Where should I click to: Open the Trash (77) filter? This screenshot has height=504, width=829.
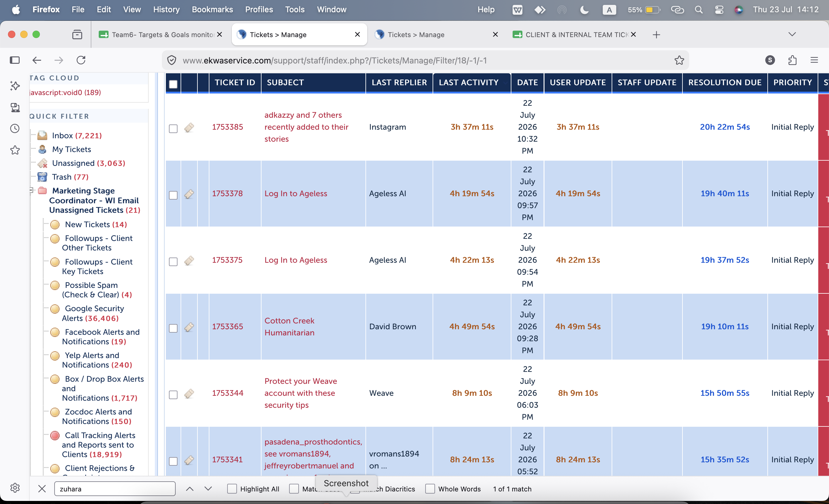click(70, 177)
